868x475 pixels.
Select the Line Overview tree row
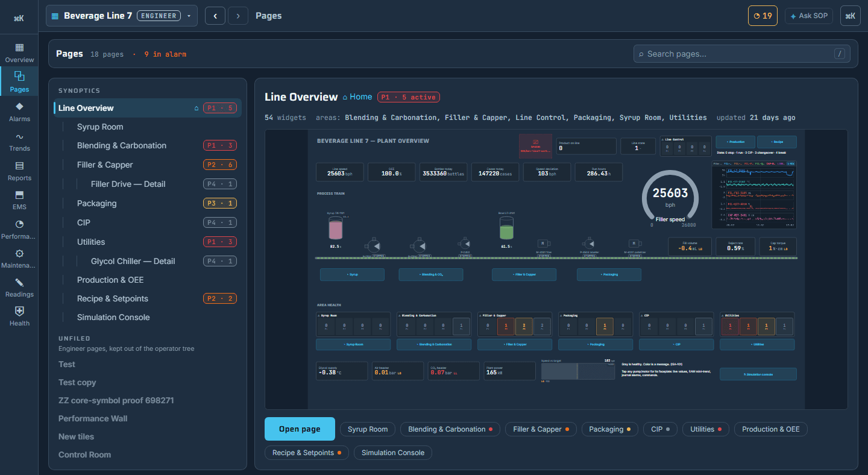click(148, 108)
